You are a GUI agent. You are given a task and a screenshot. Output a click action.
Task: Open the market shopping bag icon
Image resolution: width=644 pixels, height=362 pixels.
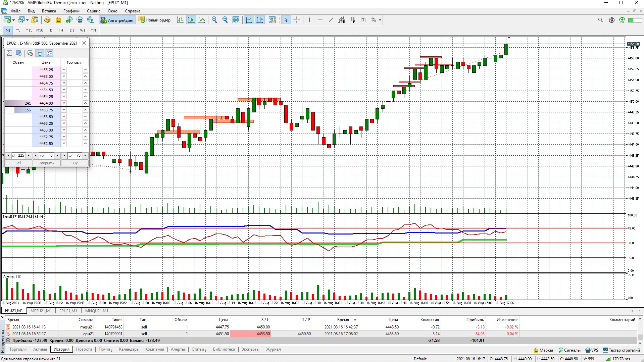point(58,20)
